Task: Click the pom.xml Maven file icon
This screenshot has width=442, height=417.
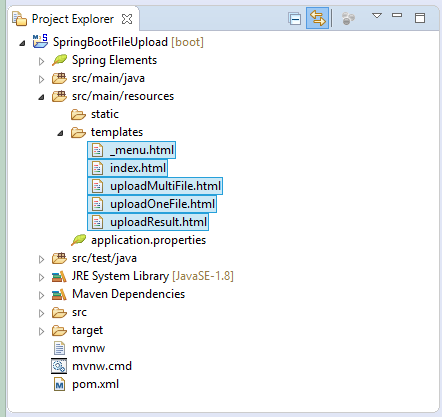Action: 59,384
